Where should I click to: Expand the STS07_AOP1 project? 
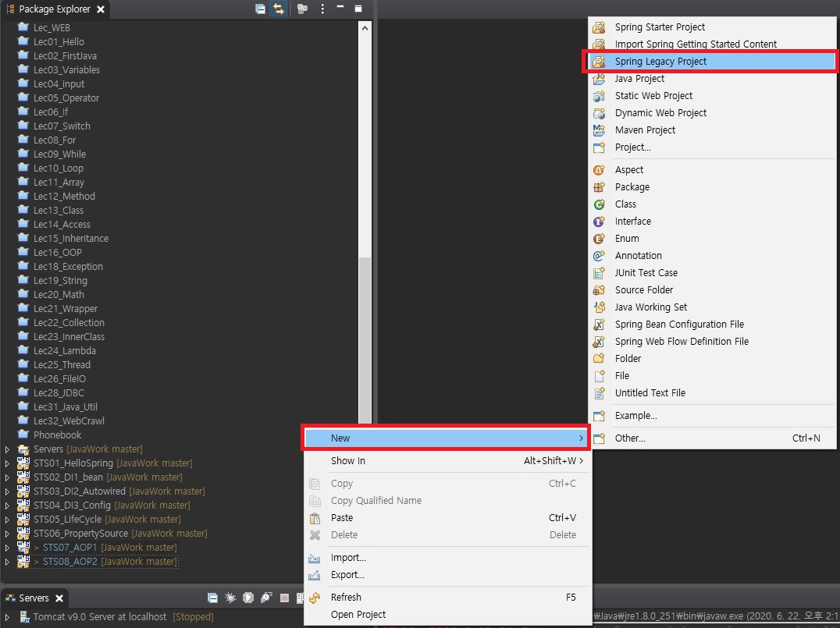click(7, 547)
